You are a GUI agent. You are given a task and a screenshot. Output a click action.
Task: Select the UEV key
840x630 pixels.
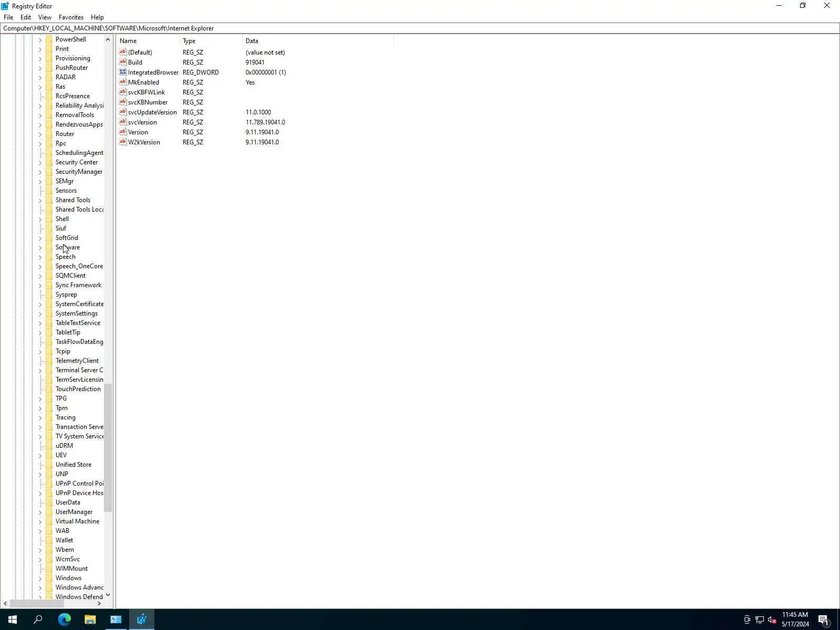coord(61,455)
